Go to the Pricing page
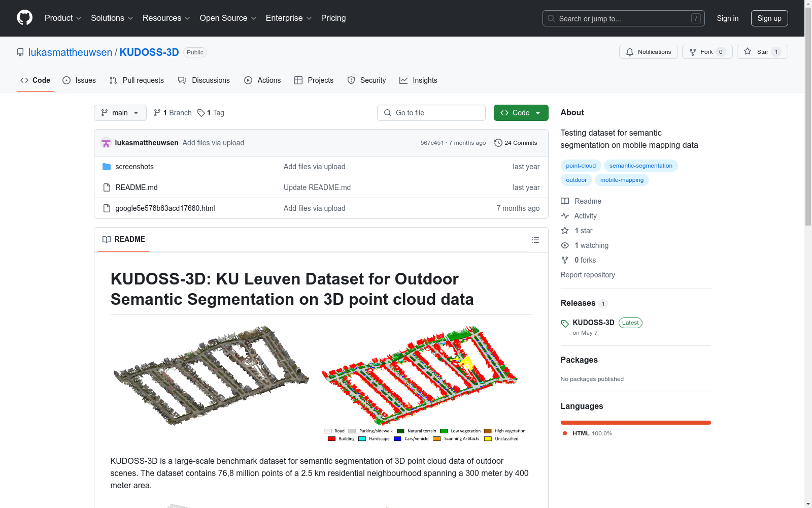The image size is (812, 508). tap(333, 18)
